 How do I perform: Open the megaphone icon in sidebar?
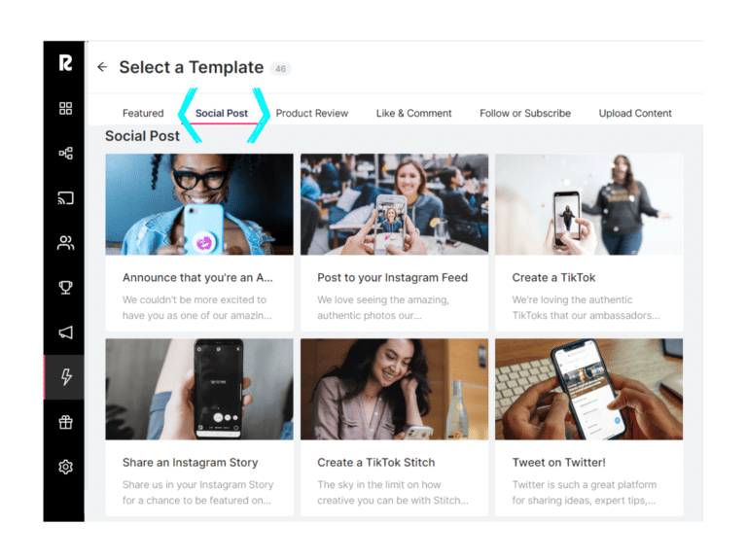65,332
